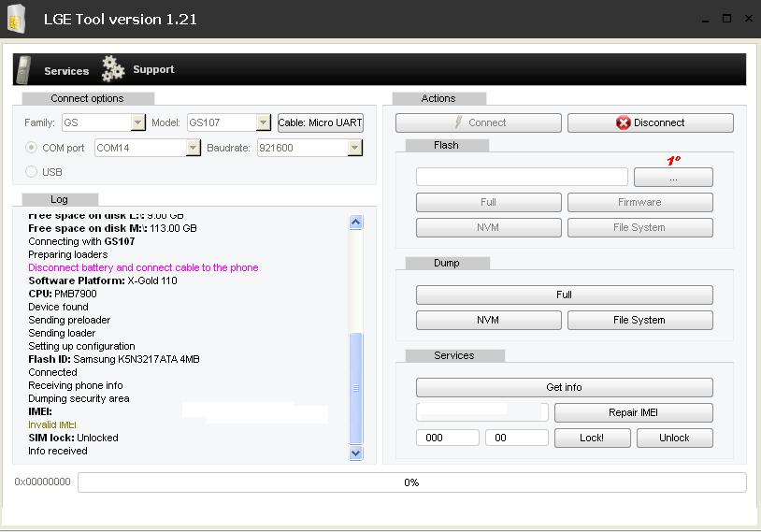Click the 'Flash ID: Samsung K5N3217ATA 4MB' log line
This screenshot has height=532, width=761.
point(114,359)
